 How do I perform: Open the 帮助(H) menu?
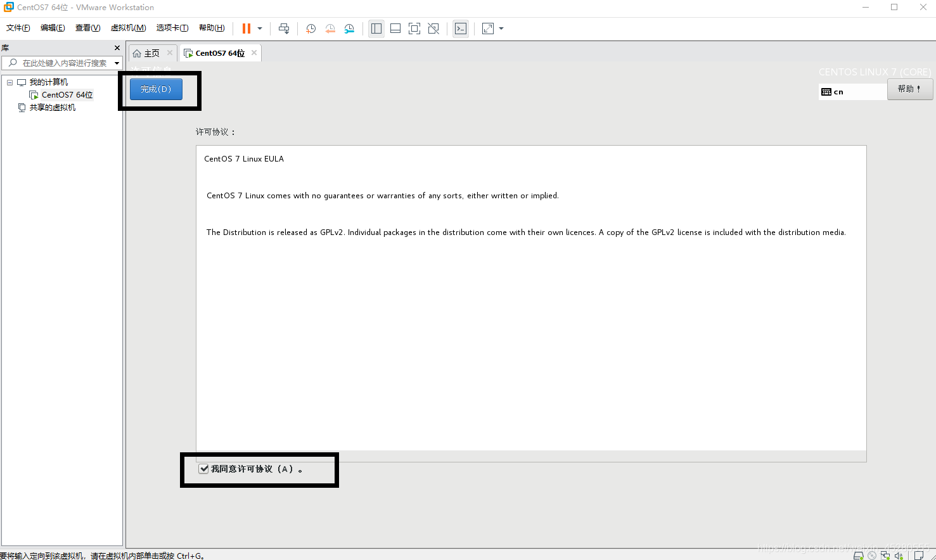point(212,28)
